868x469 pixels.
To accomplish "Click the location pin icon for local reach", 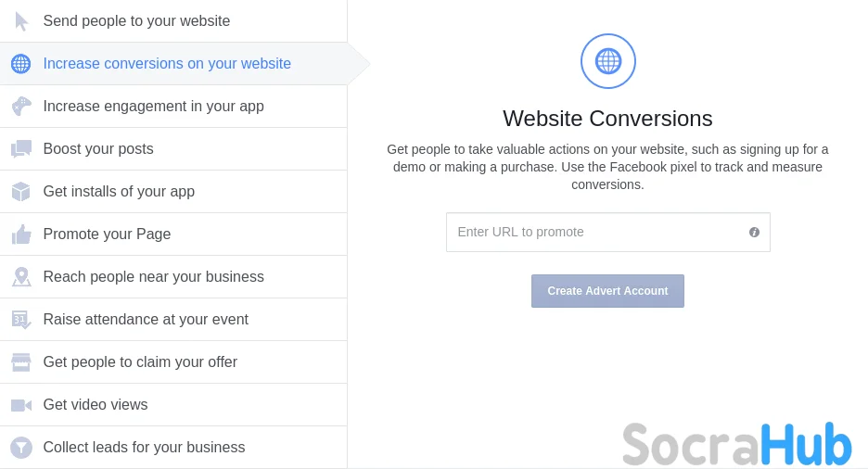I will tap(20, 277).
